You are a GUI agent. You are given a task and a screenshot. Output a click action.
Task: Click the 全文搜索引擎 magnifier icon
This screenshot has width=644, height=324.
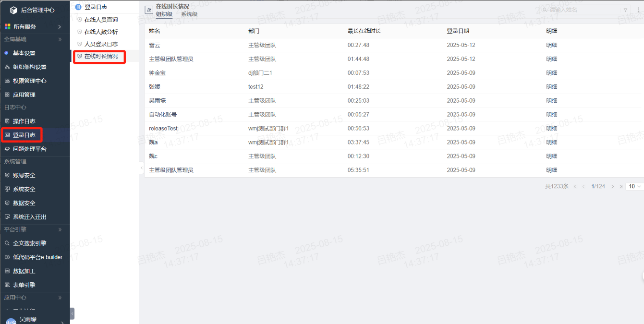coord(7,244)
